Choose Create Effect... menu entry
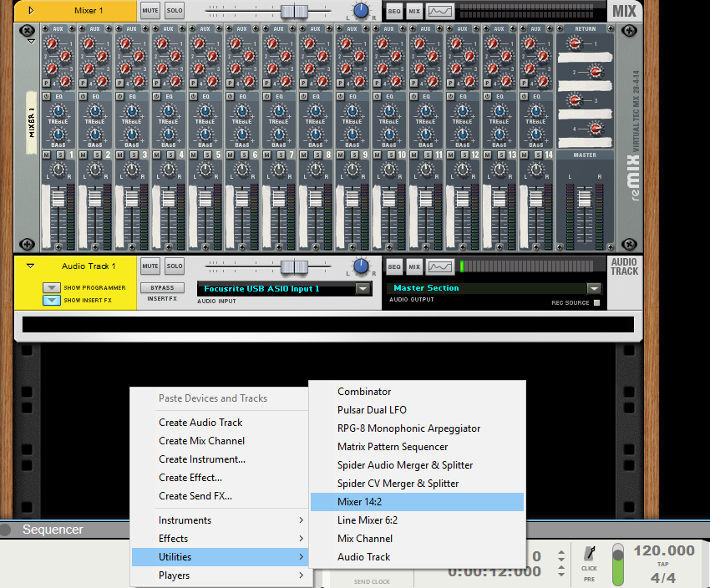Viewport: 710px width, 588px height. pos(220,478)
